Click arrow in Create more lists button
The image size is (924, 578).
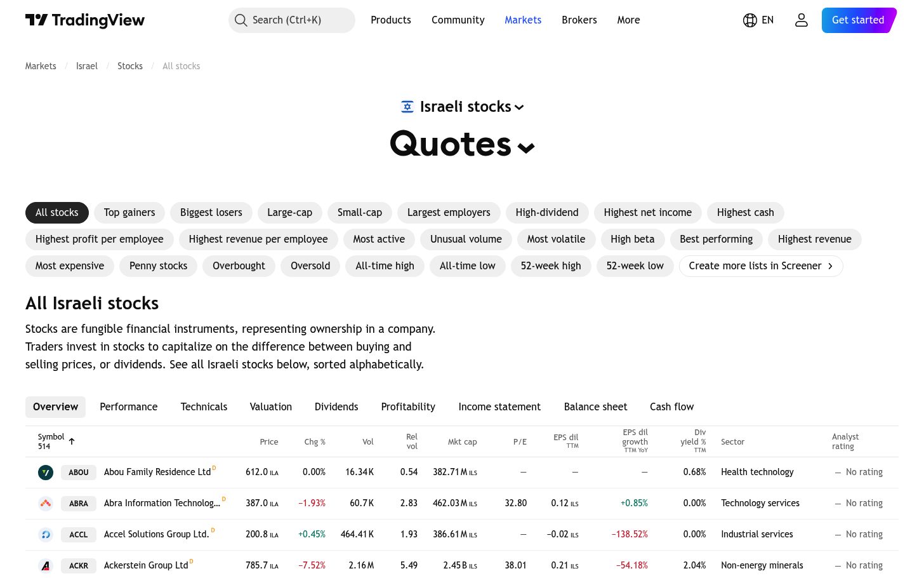click(x=830, y=266)
